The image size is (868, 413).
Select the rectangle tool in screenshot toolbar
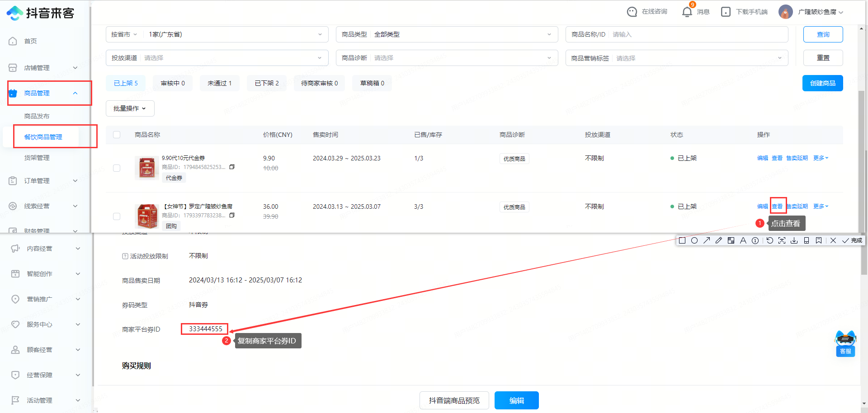pos(682,240)
